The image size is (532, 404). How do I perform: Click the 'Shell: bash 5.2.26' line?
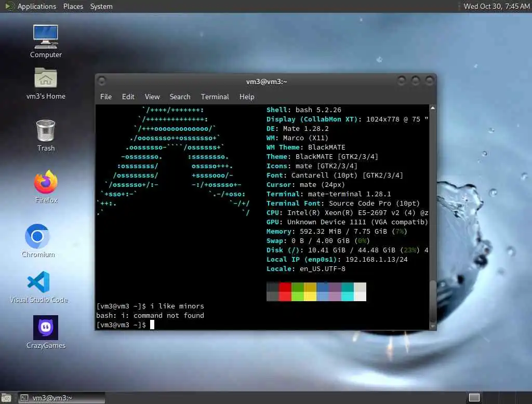(x=303, y=110)
